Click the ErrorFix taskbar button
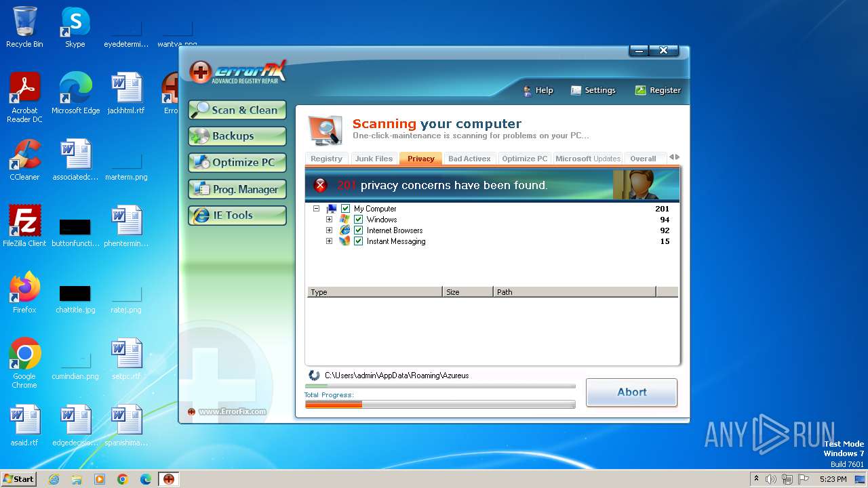868x488 pixels. point(168,479)
